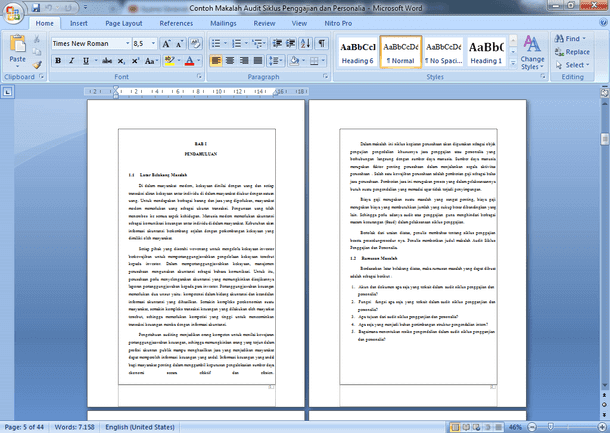The width and height of the screenshot is (610, 433).
Task: Toggle Underline formatting
Action: click(86, 61)
